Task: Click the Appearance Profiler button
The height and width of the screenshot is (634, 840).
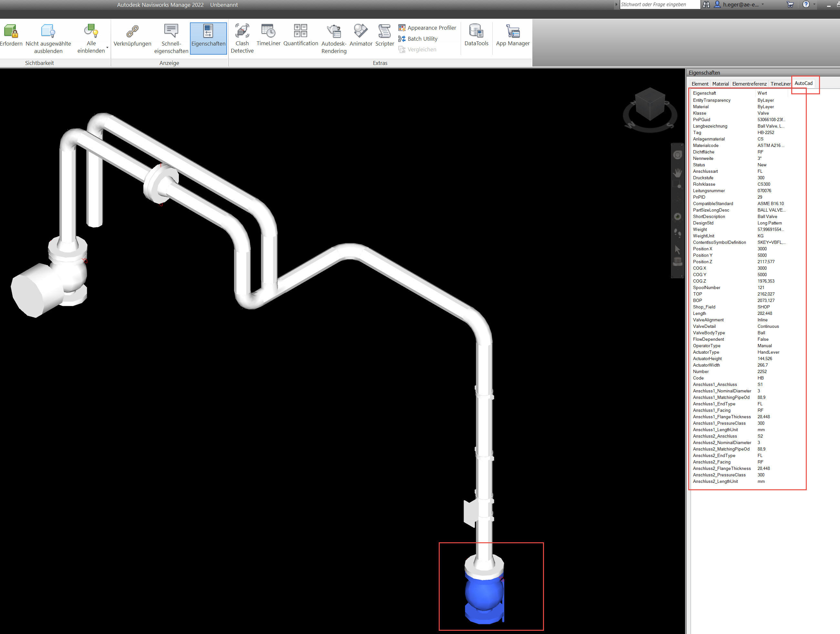Action: (427, 28)
